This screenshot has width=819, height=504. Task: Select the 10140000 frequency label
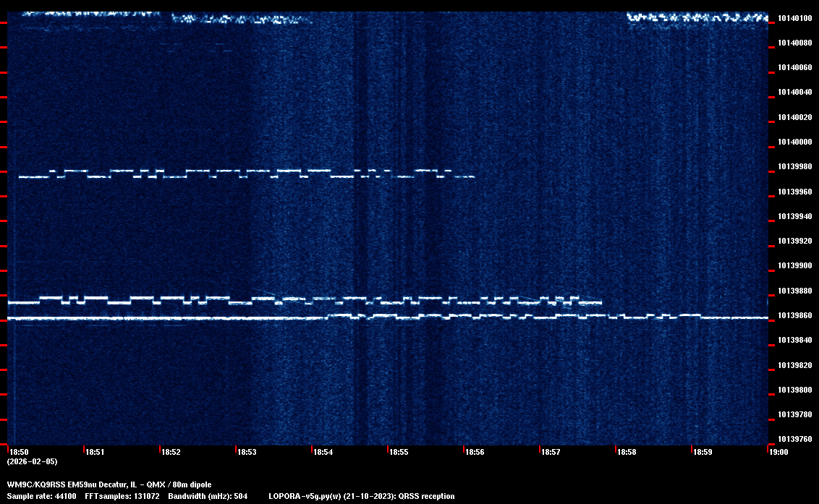click(794, 142)
